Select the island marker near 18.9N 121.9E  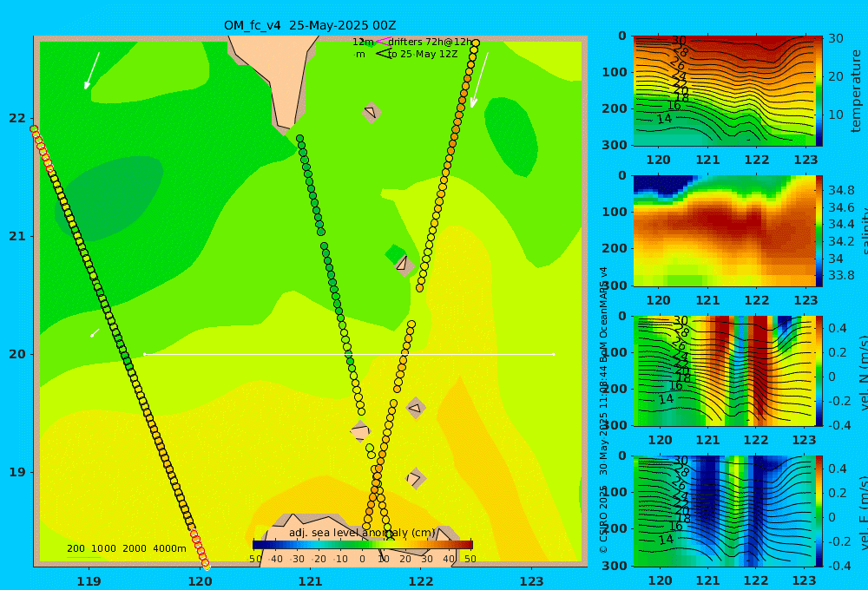(x=415, y=478)
